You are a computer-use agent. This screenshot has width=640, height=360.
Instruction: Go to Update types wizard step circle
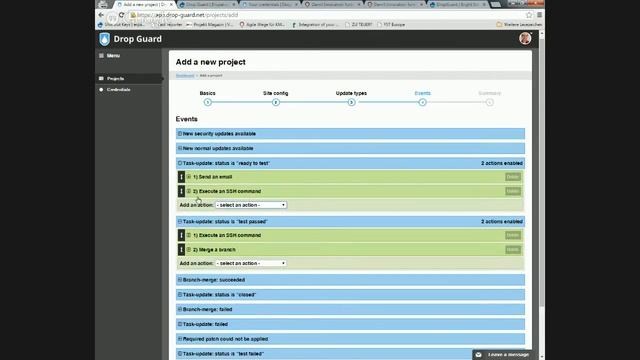tap(351, 102)
